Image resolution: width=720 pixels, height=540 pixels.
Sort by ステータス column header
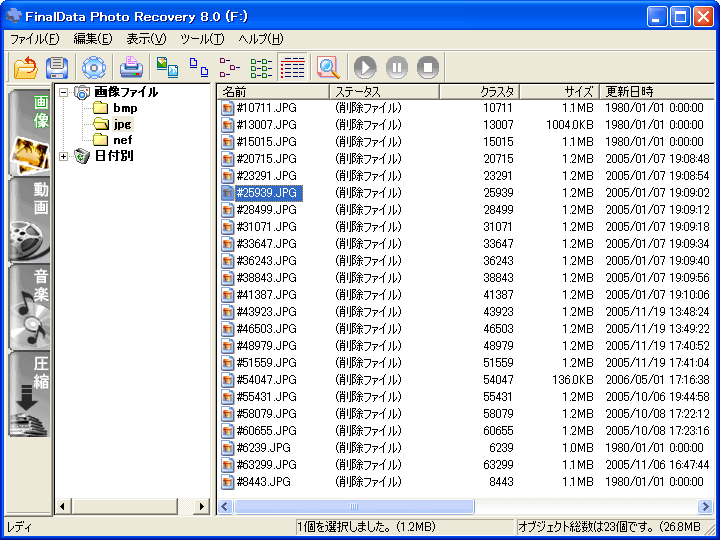(x=385, y=91)
